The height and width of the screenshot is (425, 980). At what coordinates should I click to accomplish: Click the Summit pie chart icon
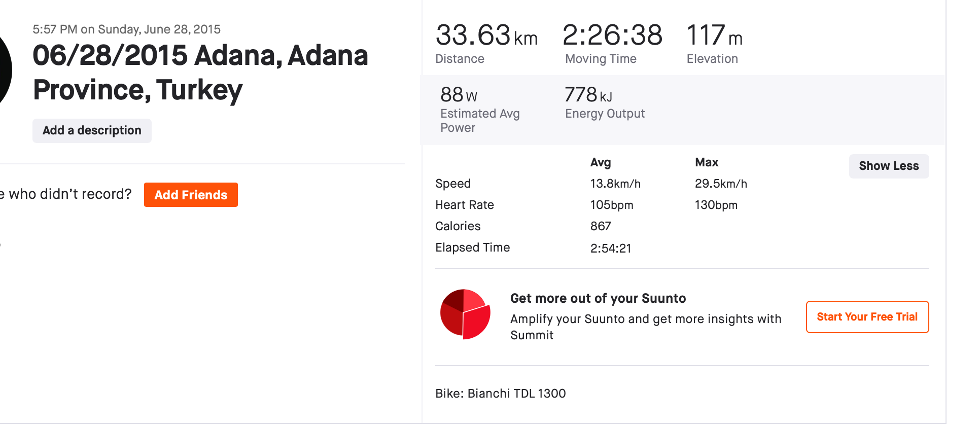click(465, 314)
